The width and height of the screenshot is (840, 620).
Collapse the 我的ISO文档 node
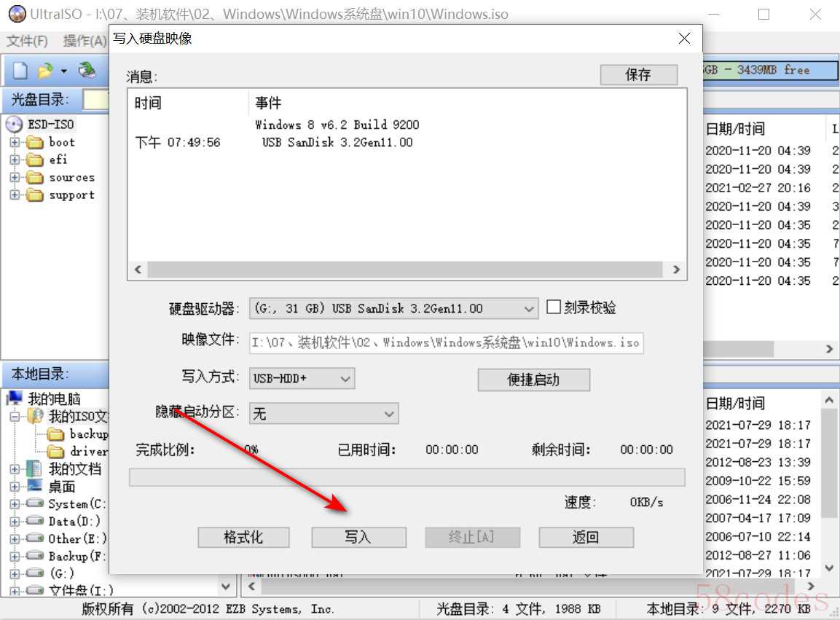click(x=15, y=417)
